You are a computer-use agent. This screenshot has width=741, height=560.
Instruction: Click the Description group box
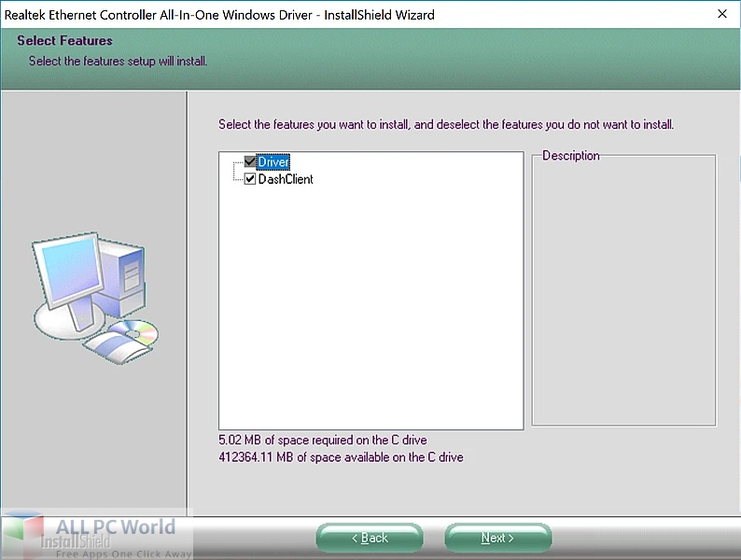[623, 289]
